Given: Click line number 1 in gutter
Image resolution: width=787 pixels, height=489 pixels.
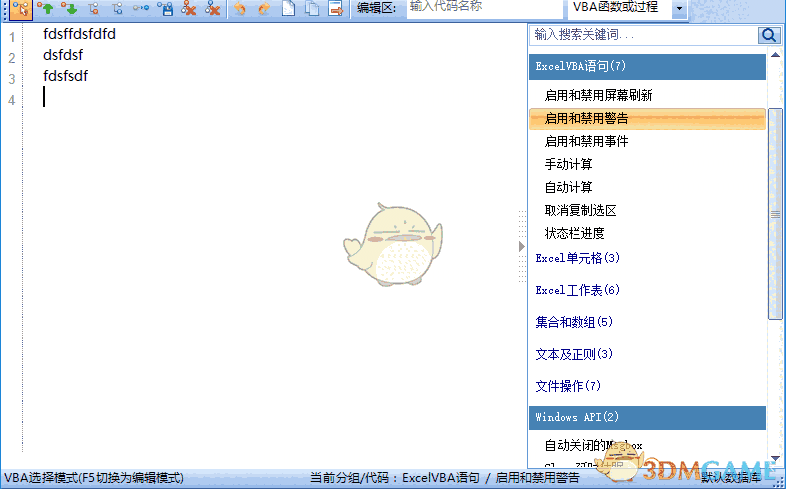Looking at the screenshot, I should [12, 37].
